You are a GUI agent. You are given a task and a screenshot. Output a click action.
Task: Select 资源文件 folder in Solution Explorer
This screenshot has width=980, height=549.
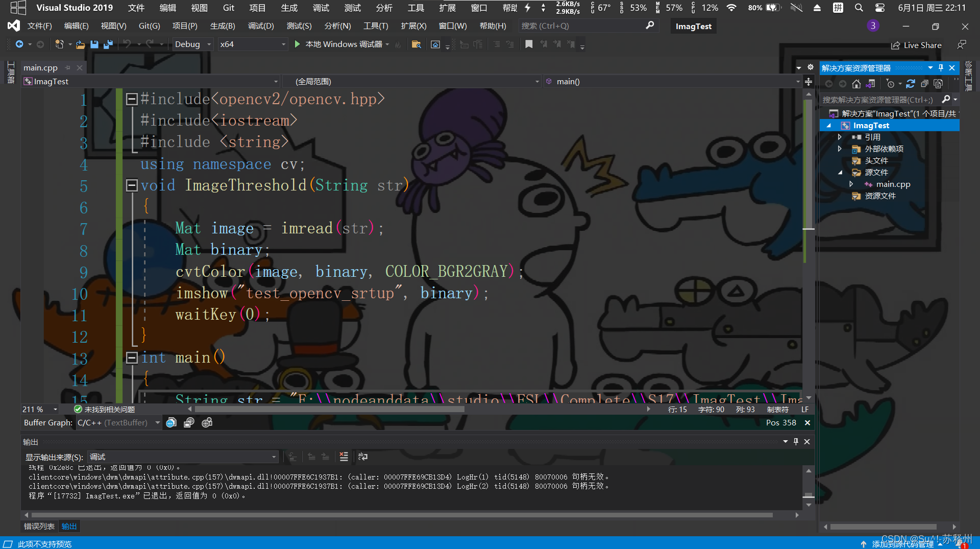[880, 196]
